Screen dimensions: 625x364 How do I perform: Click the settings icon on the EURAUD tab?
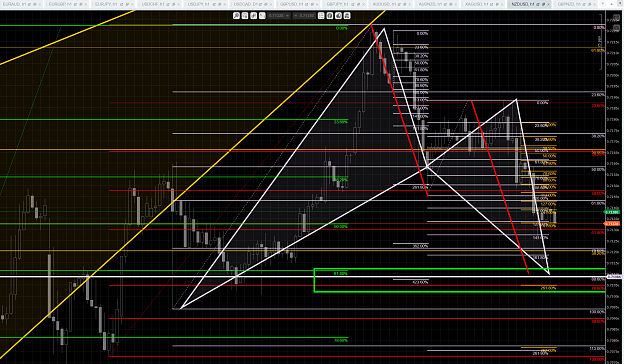(35, 4)
